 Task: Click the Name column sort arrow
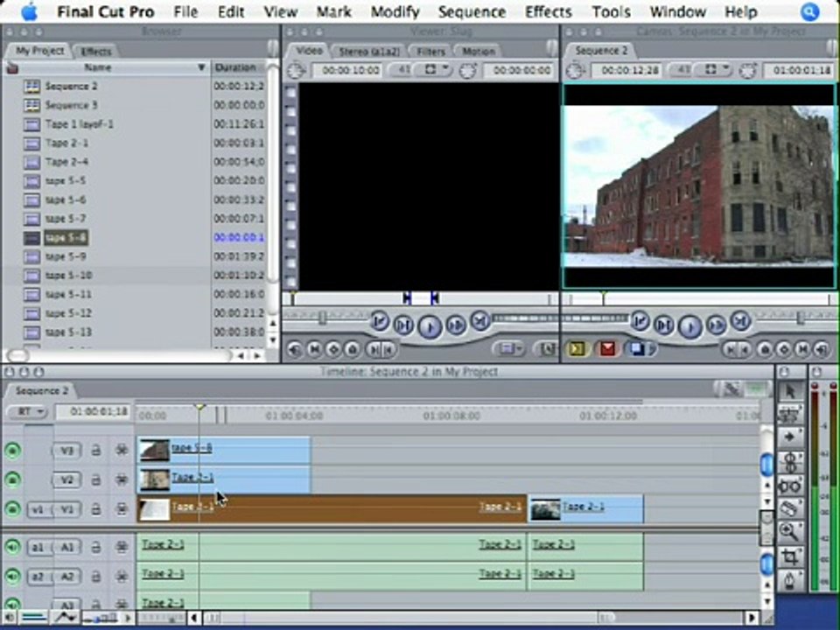(x=201, y=67)
